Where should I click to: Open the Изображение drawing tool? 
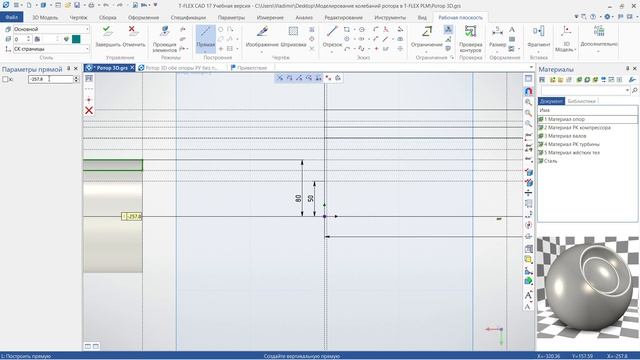pos(262,37)
